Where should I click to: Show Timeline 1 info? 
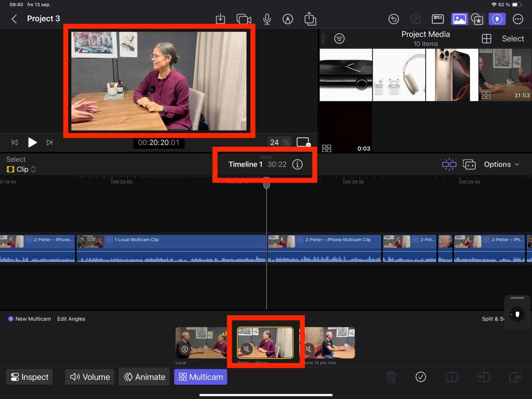297,164
